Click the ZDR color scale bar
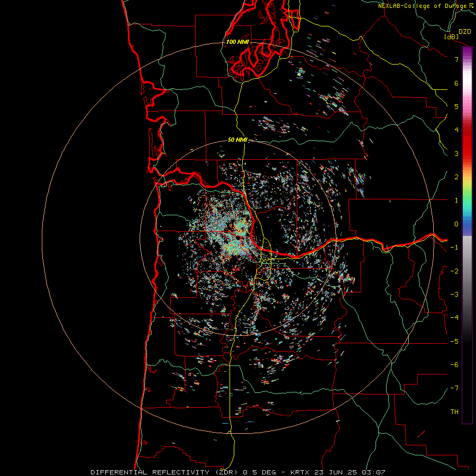476x476 pixels. tap(467, 235)
